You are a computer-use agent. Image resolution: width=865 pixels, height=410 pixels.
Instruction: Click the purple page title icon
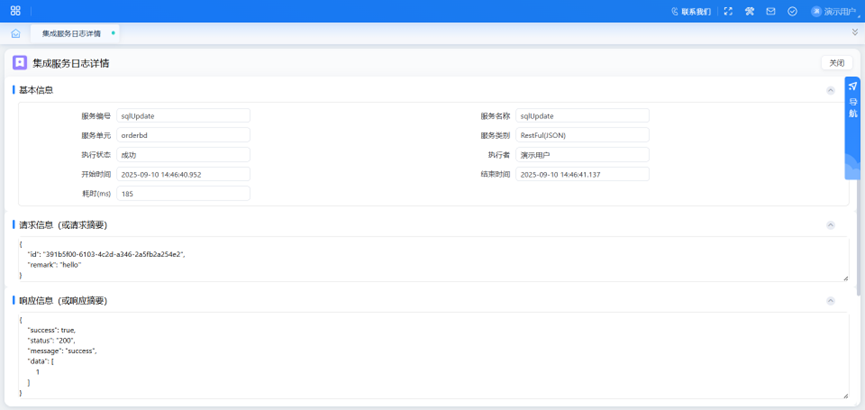click(20, 63)
